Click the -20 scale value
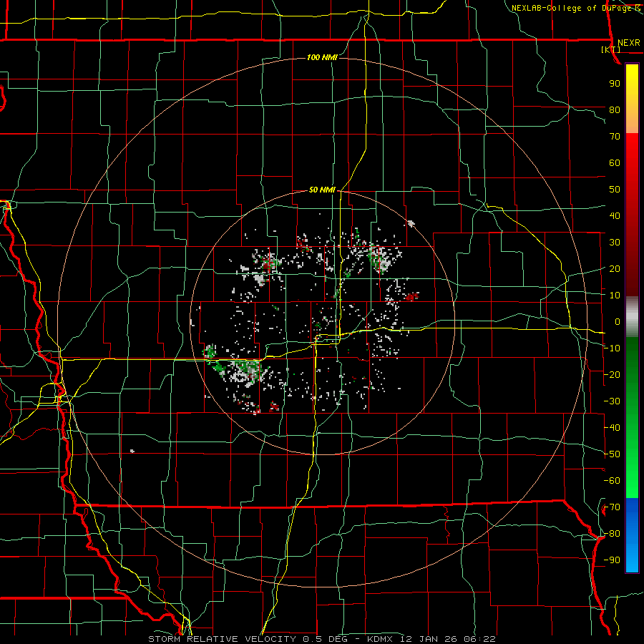This screenshot has width=644, height=644. [612, 375]
